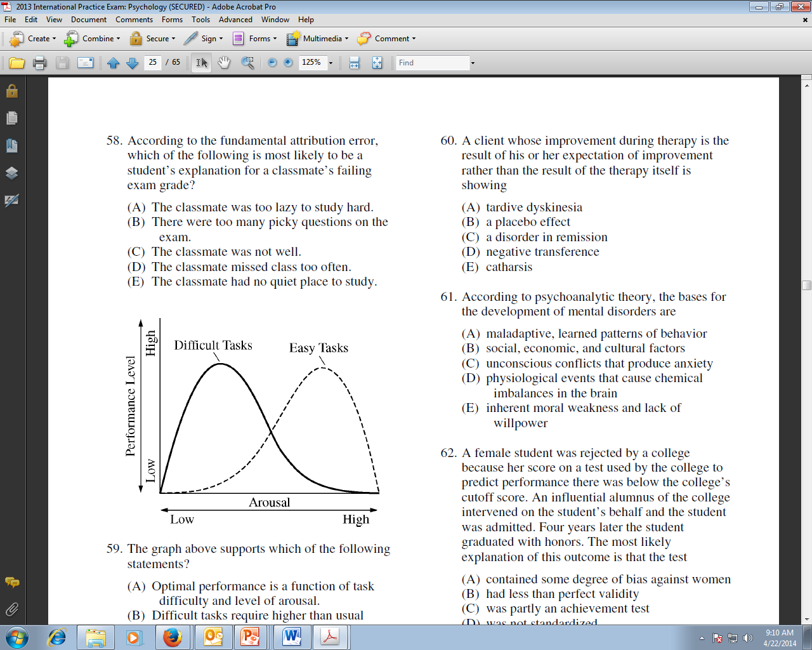This screenshot has height=650, width=812.
Task: Expand the Find options dropdown arrow
Action: (x=473, y=63)
